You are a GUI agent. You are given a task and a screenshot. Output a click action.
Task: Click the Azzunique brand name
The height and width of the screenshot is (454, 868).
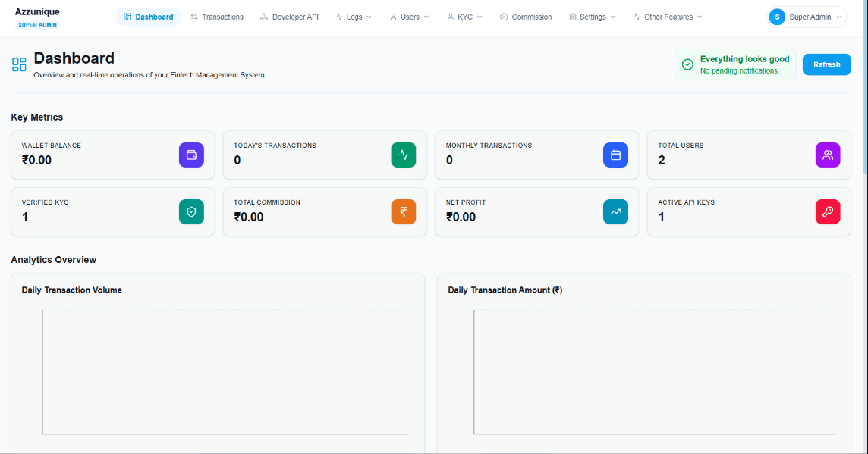click(37, 11)
